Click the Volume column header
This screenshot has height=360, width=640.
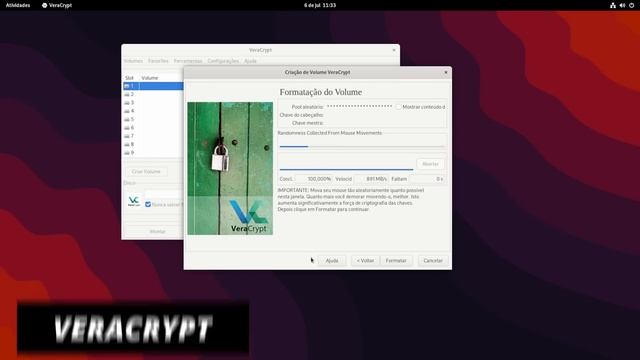click(150, 78)
